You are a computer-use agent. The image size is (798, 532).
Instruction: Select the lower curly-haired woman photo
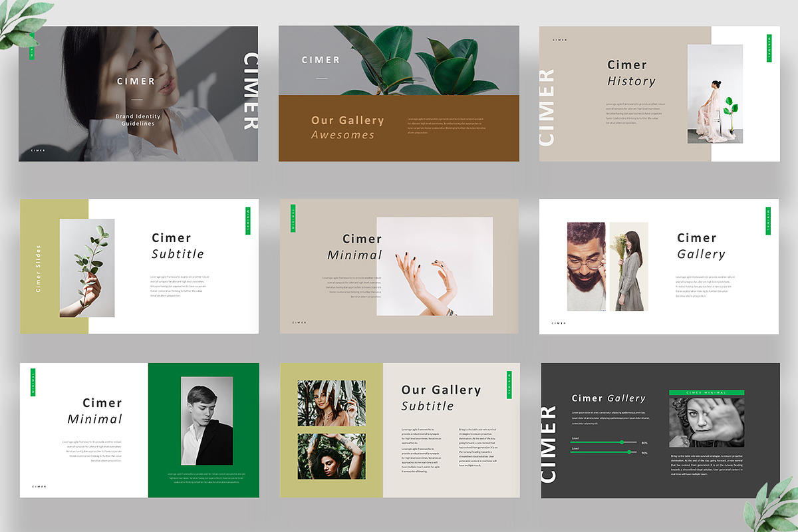331,456
